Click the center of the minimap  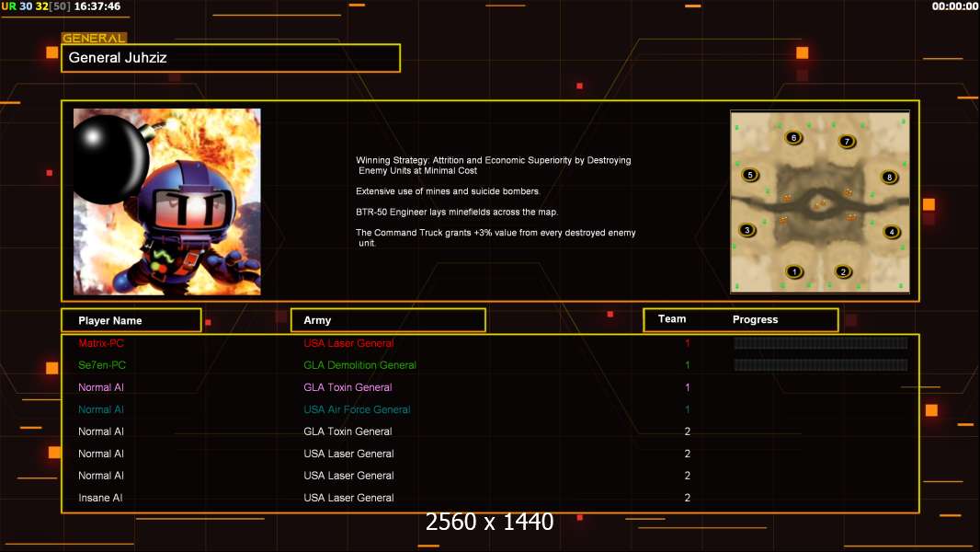tap(820, 201)
